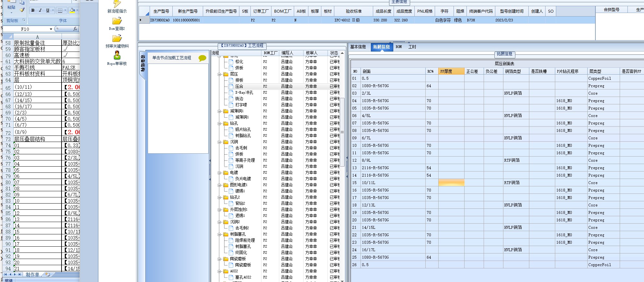Click insert new worksheet icon

click(48, 275)
